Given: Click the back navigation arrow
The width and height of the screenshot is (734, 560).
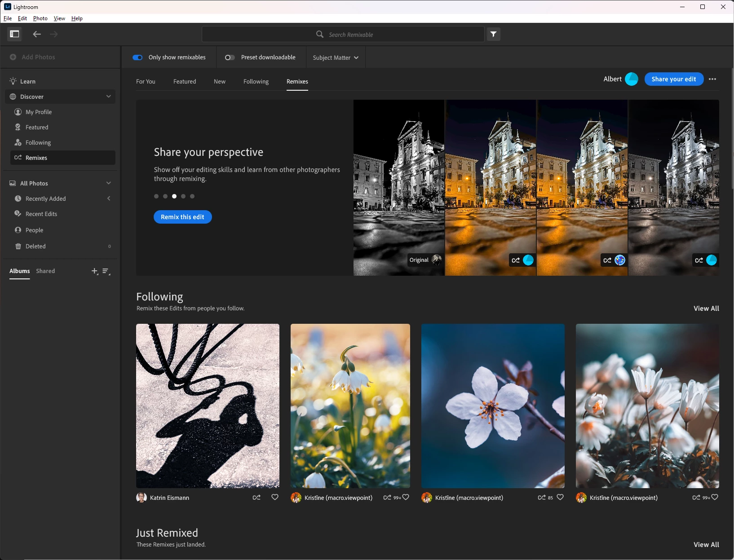Looking at the screenshot, I should pos(37,34).
